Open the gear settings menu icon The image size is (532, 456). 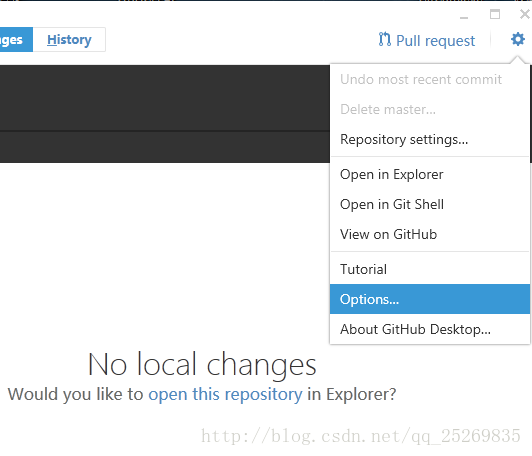coord(518,39)
